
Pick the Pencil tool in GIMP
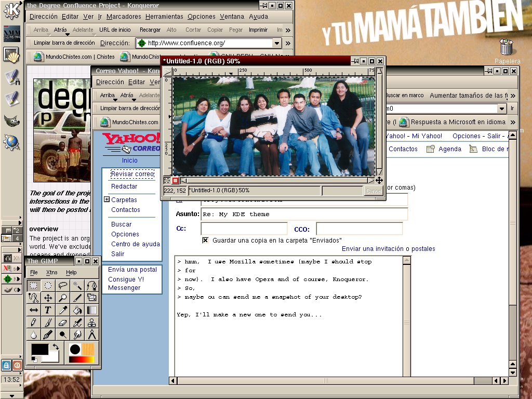click(x=34, y=322)
